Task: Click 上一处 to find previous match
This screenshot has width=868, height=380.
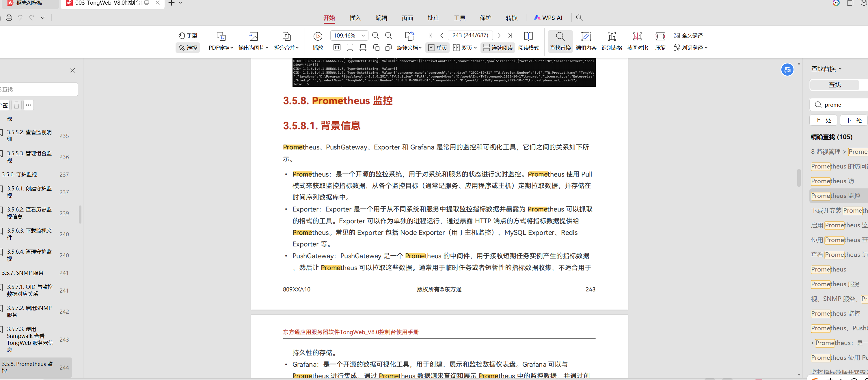Action: pyautogui.click(x=823, y=120)
